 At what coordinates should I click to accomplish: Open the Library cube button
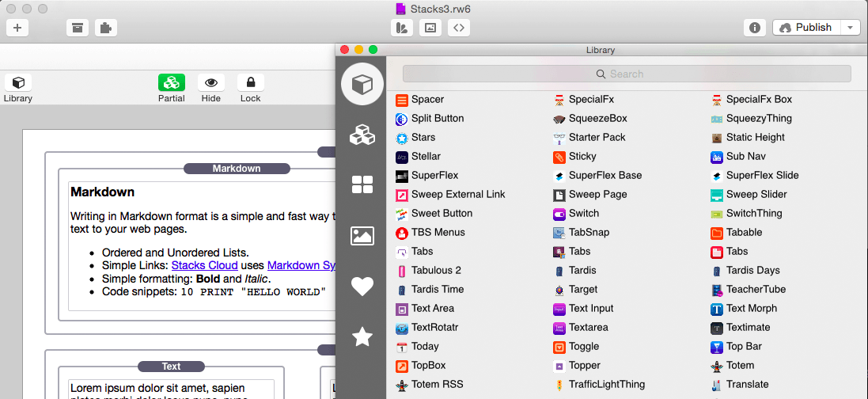[x=18, y=83]
